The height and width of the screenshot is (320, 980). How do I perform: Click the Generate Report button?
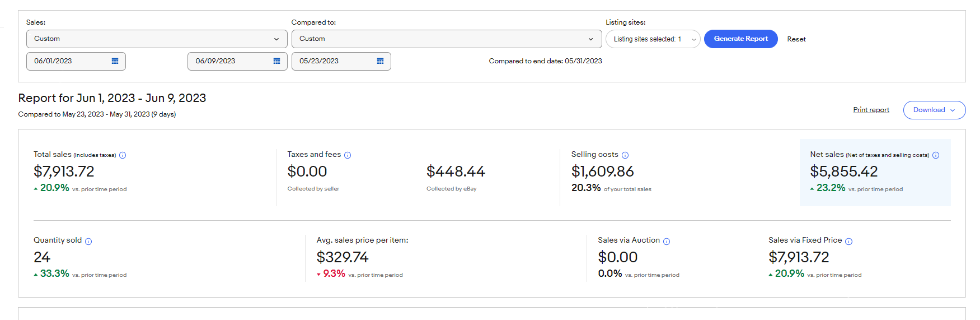(x=740, y=39)
